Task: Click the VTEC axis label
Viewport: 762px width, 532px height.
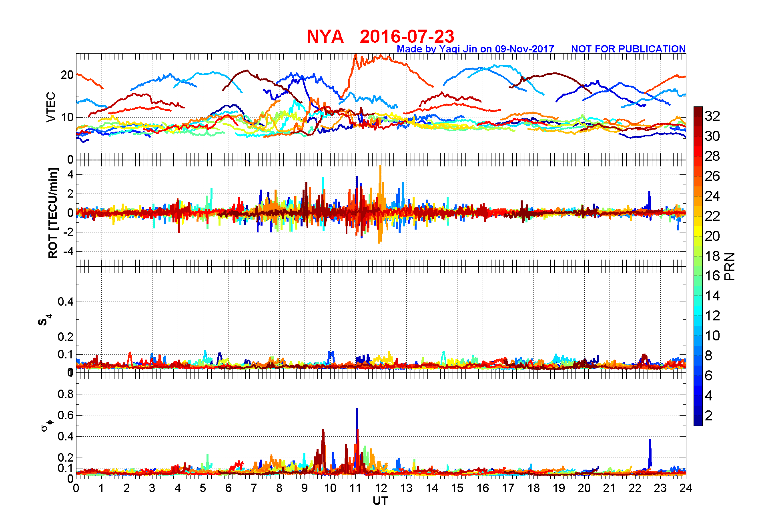Action: [50, 107]
